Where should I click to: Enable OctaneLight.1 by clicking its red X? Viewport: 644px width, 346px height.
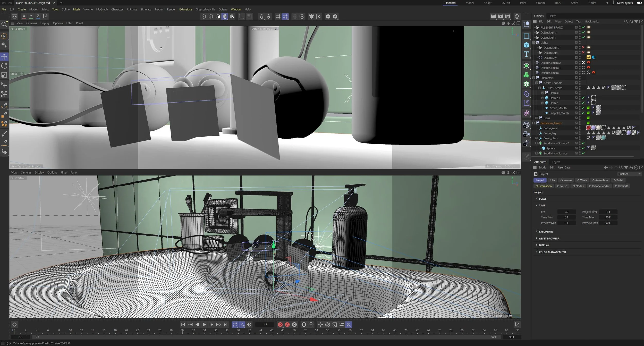tap(583, 47)
